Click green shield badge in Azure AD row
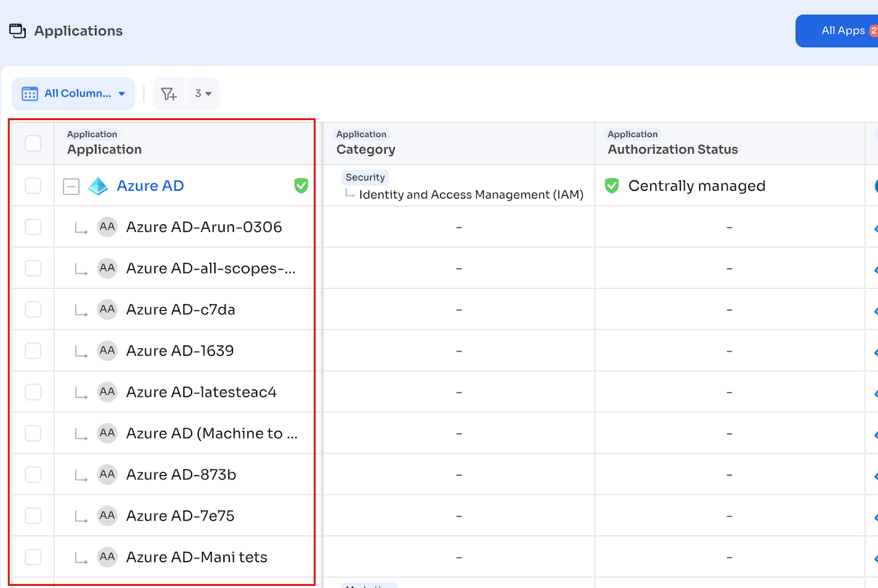The height and width of the screenshot is (588, 878). point(301,186)
